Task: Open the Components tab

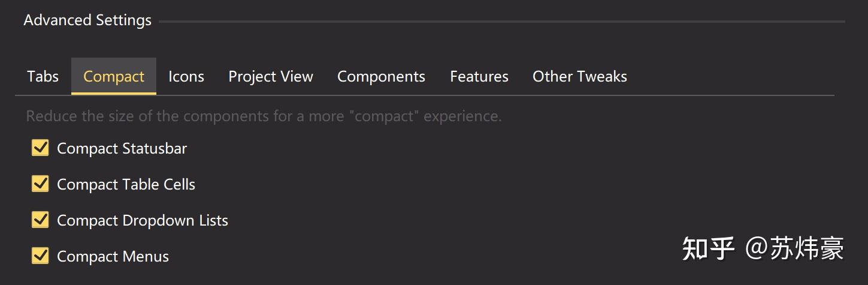Action: (381, 77)
